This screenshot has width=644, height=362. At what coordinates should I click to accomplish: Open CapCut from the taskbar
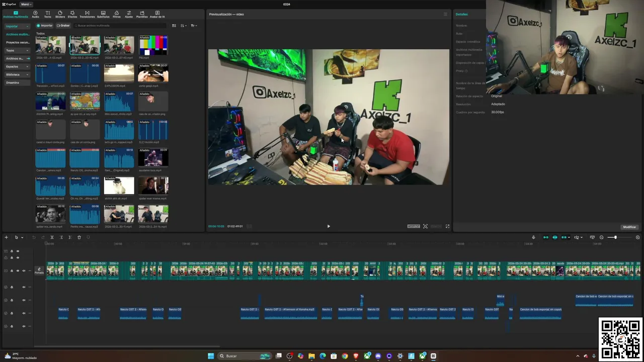[x=433, y=356]
